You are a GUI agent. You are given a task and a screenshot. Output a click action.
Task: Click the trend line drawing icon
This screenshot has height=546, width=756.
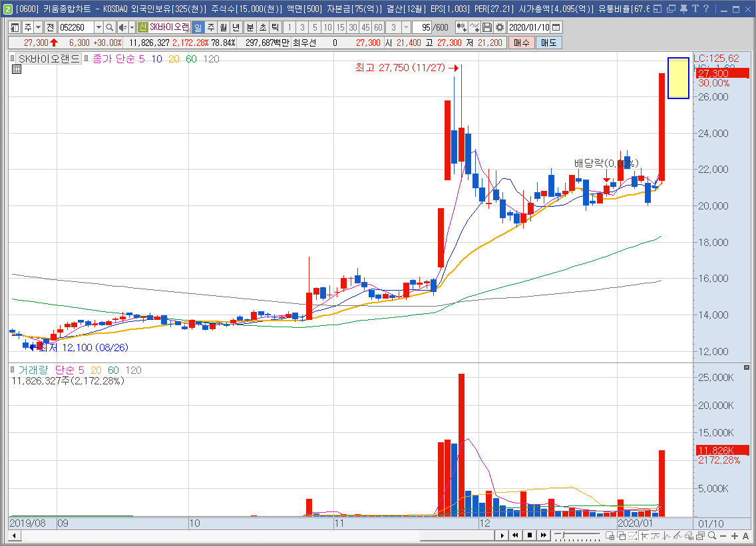pos(678,536)
